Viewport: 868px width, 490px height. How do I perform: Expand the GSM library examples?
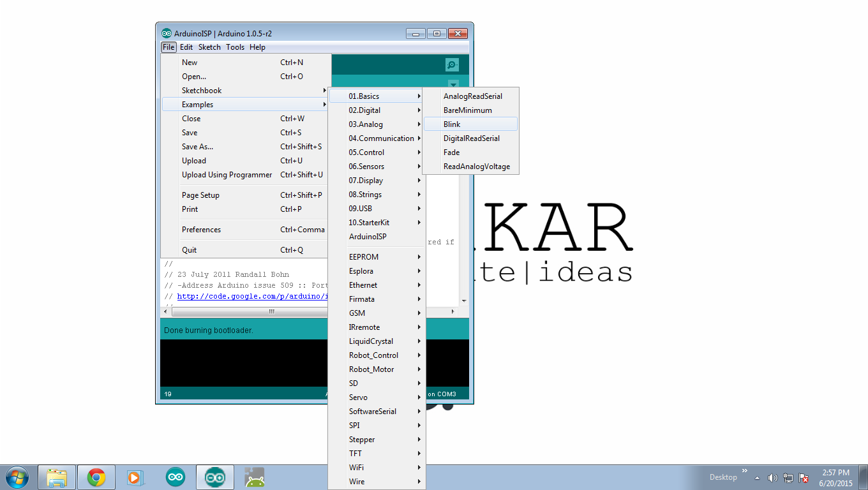coord(377,313)
